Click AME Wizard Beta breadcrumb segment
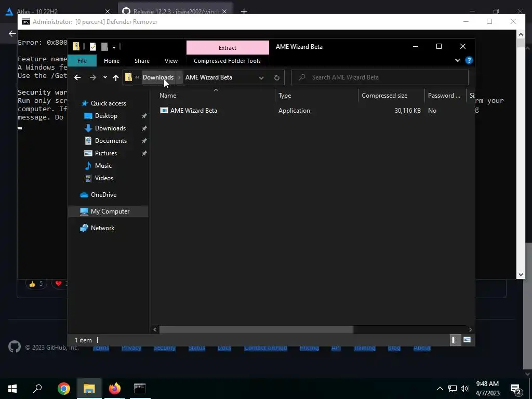532x399 pixels. tap(209, 77)
